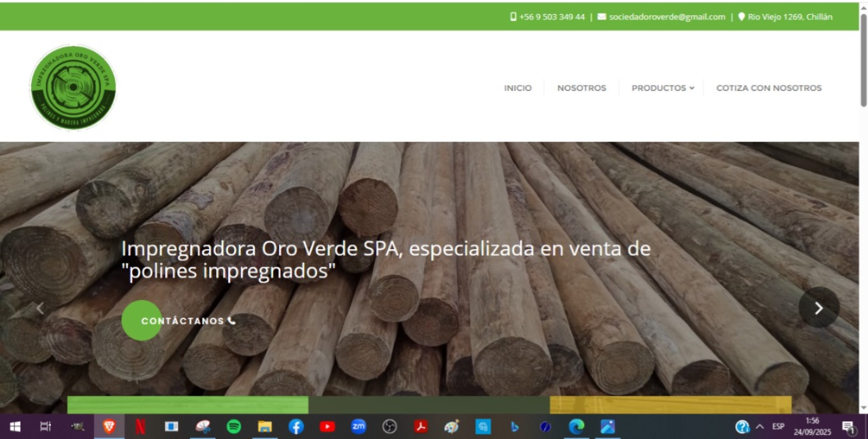Advance the slider with the right arrow
This screenshot has width=868, height=439.
(x=818, y=307)
